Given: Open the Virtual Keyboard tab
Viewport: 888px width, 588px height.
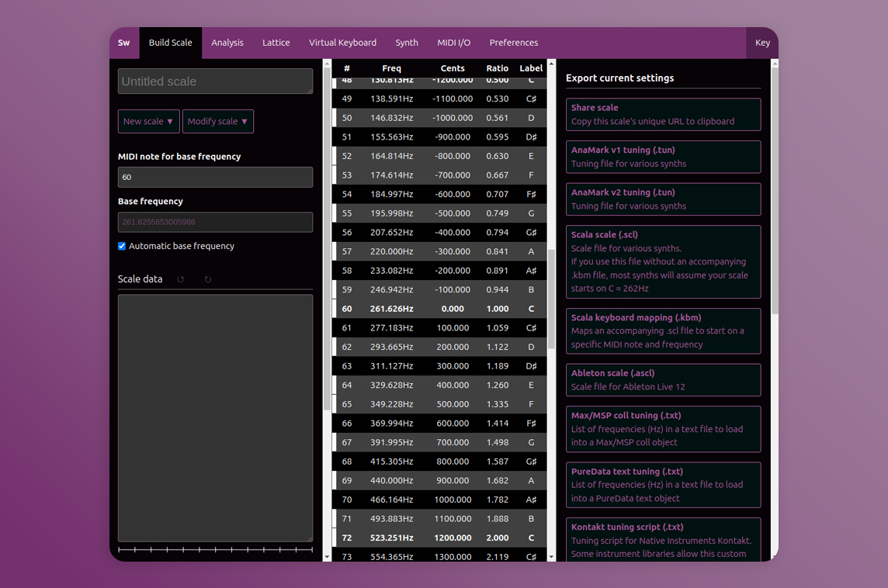Looking at the screenshot, I should [x=342, y=43].
